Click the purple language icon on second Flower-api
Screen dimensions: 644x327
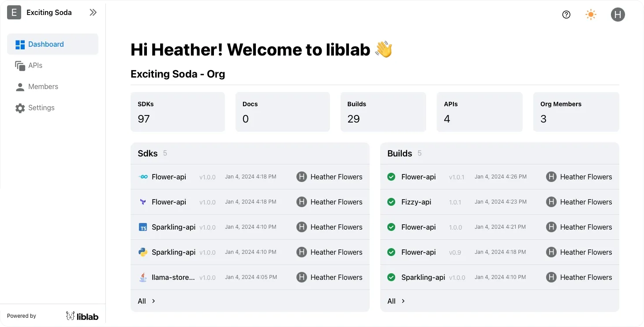(x=143, y=201)
